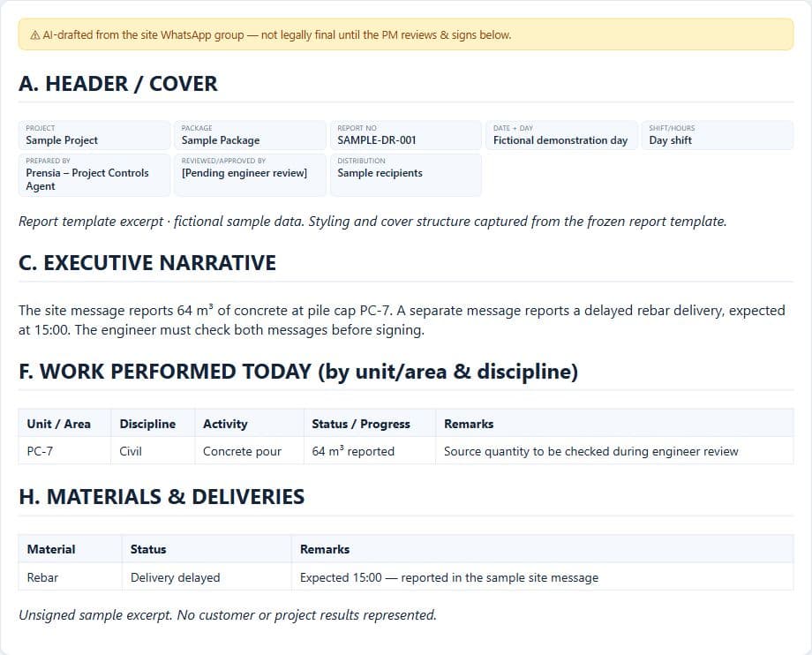The width and height of the screenshot is (812, 655).
Task: Click the 'REPORT NO' field label
Action: pyautogui.click(x=357, y=128)
